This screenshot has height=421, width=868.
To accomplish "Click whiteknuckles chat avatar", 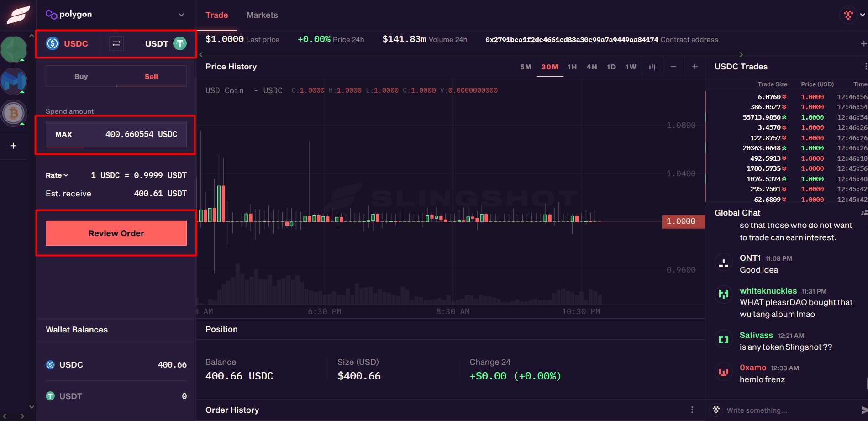I will click(724, 294).
